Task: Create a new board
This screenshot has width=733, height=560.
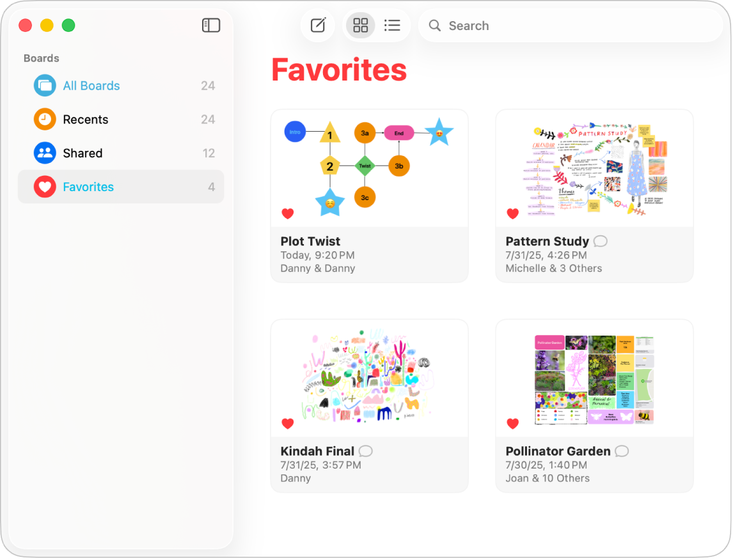Action: (x=317, y=25)
